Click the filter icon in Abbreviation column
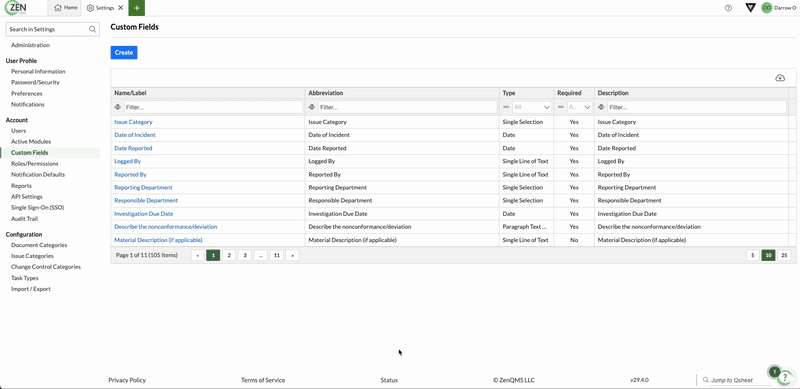800x389 pixels. click(312, 107)
